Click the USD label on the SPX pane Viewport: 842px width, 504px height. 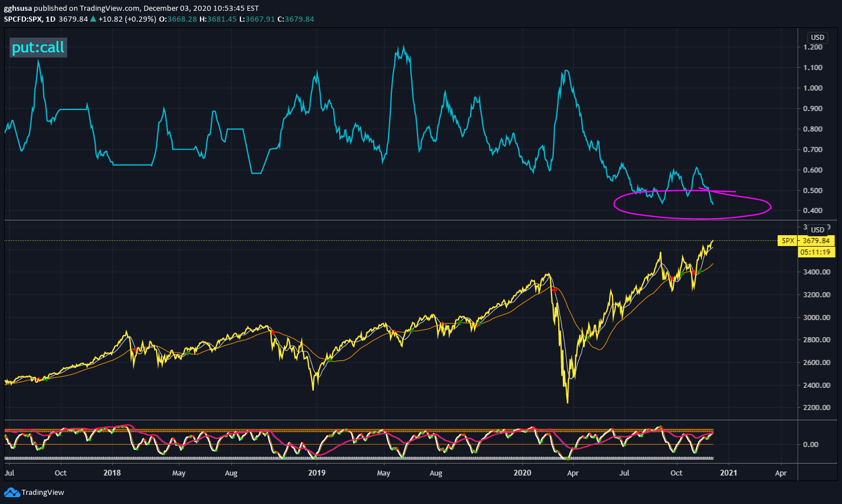[818, 230]
